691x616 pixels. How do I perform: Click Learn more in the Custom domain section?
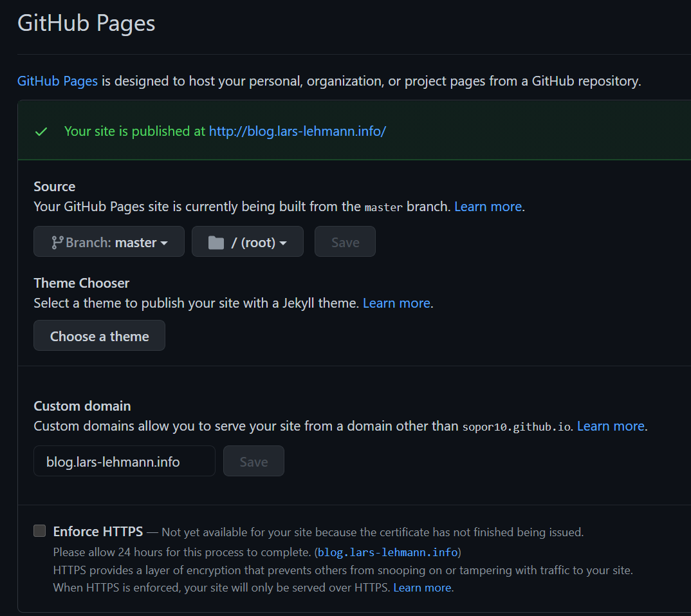pos(609,425)
